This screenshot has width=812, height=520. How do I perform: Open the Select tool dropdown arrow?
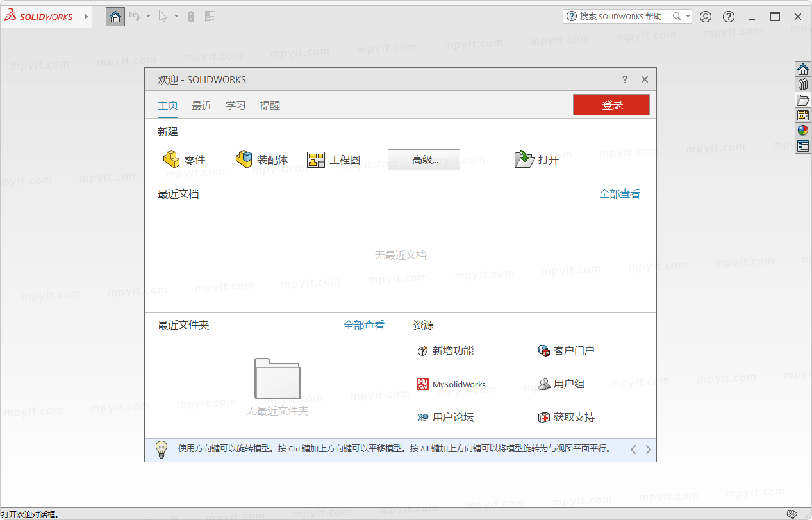pyautogui.click(x=176, y=17)
